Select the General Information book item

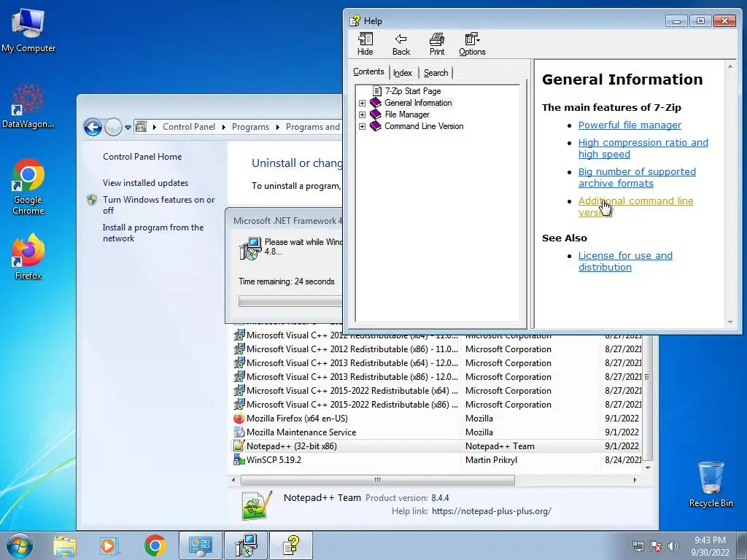418,103
